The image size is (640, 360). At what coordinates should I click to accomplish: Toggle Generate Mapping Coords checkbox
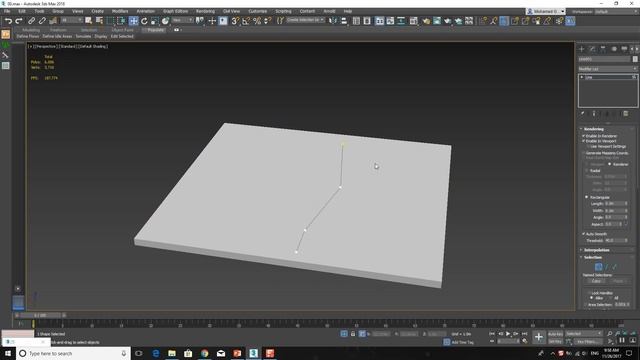coord(584,153)
